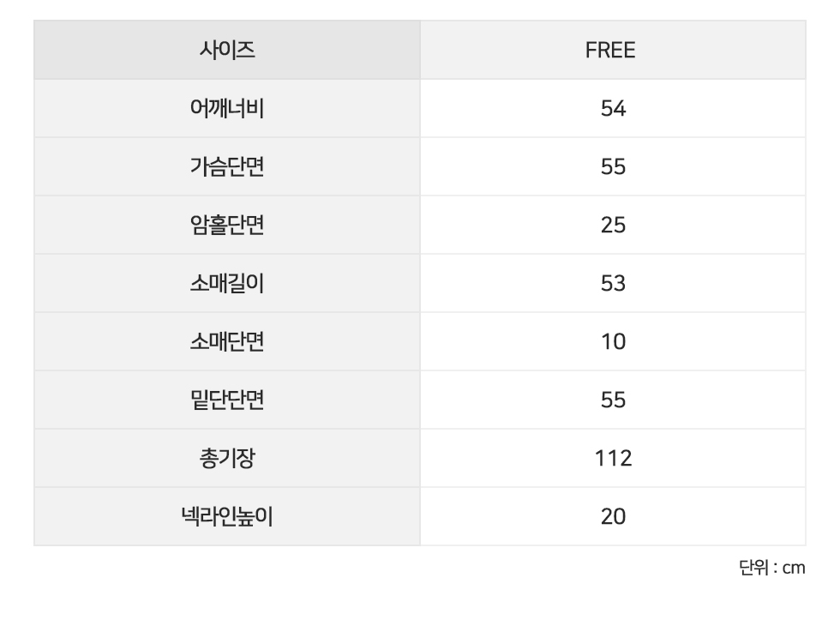The image size is (840, 644).
Task: Click the 어깨너비 value 54
Action: pyautogui.click(x=613, y=109)
